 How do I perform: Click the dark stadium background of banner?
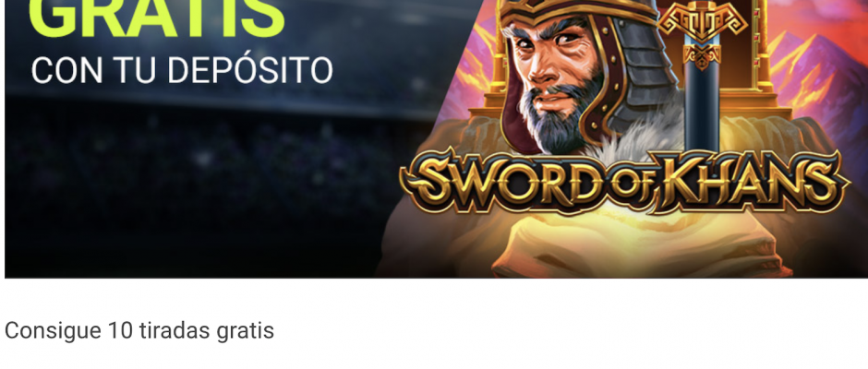click(211, 183)
